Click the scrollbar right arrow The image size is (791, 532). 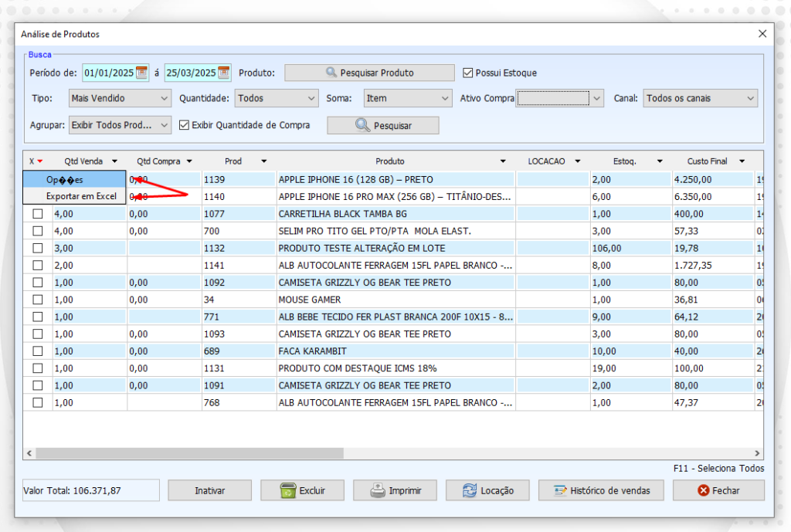pyautogui.click(x=757, y=453)
